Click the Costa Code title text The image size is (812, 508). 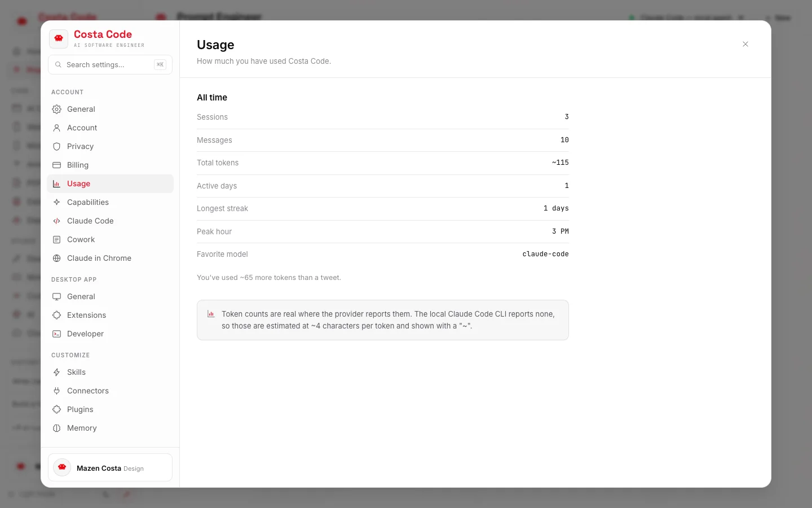coord(103,34)
